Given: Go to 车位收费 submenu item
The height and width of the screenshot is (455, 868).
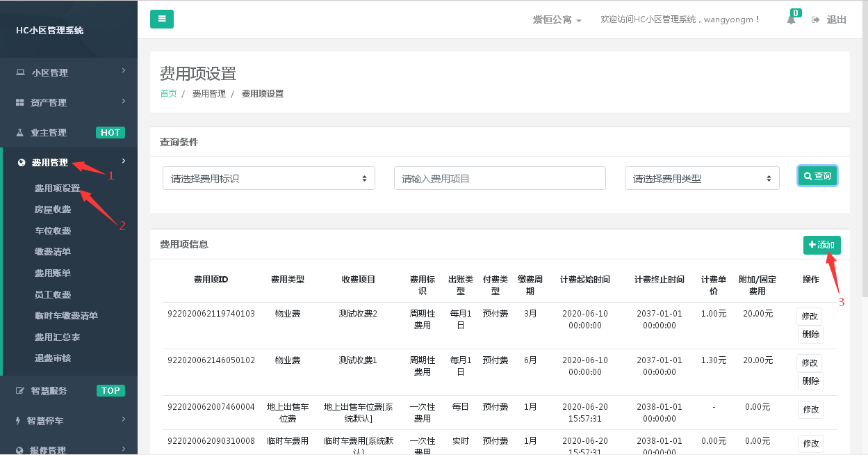Looking at the screenshot, I should (53, 230).
